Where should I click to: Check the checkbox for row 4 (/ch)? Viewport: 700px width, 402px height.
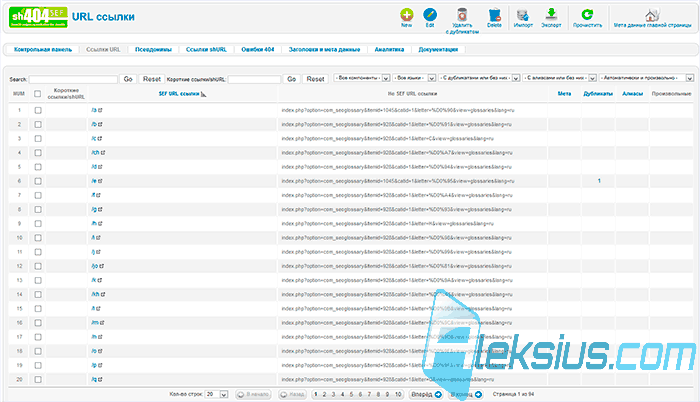[x=38, y=153]
